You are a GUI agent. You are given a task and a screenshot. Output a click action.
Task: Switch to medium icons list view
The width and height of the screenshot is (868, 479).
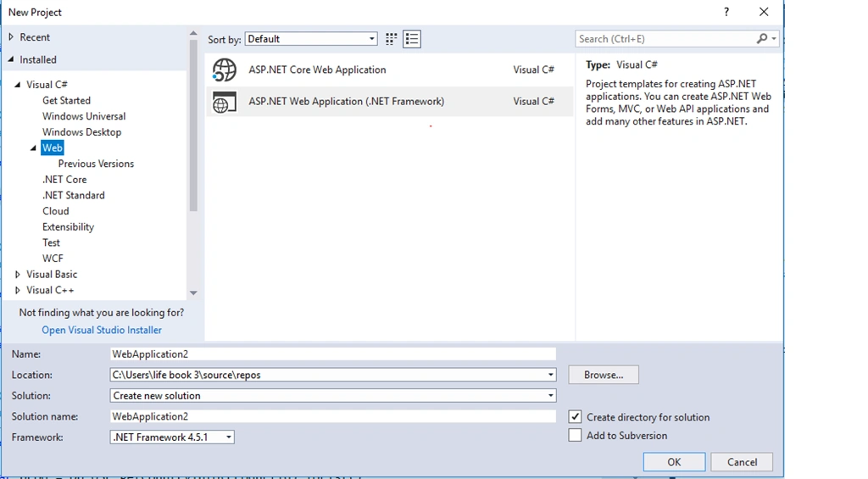click(x=412, y=39)
